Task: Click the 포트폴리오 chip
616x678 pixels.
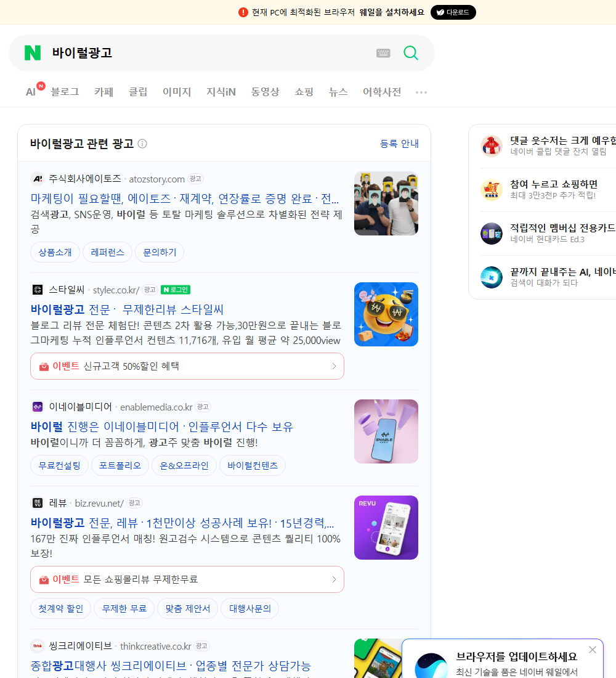Action: pos(120,465)
